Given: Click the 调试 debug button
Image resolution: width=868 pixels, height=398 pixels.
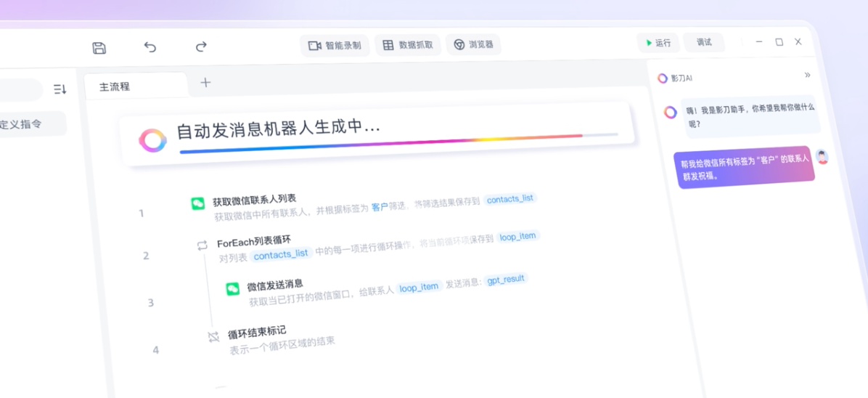Looking at the screenshot, I should (703, 42).
